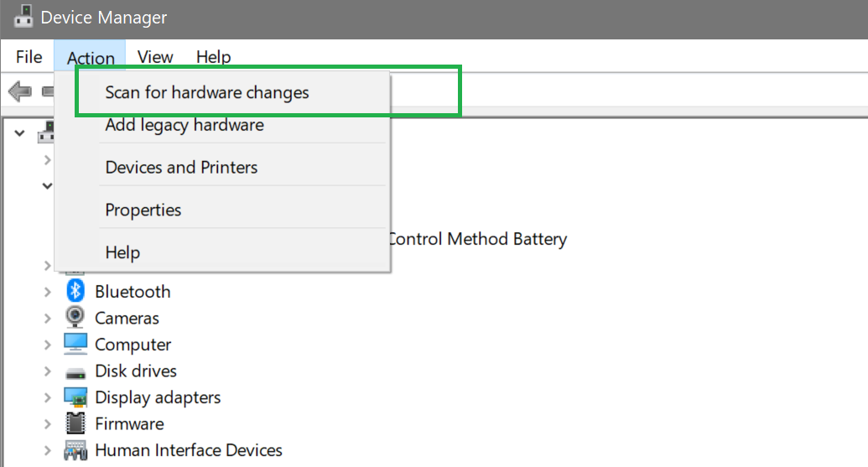Click the Back arrow toolbar icon
This screenshot has width=868, height=467.
(x=20, y=91)
